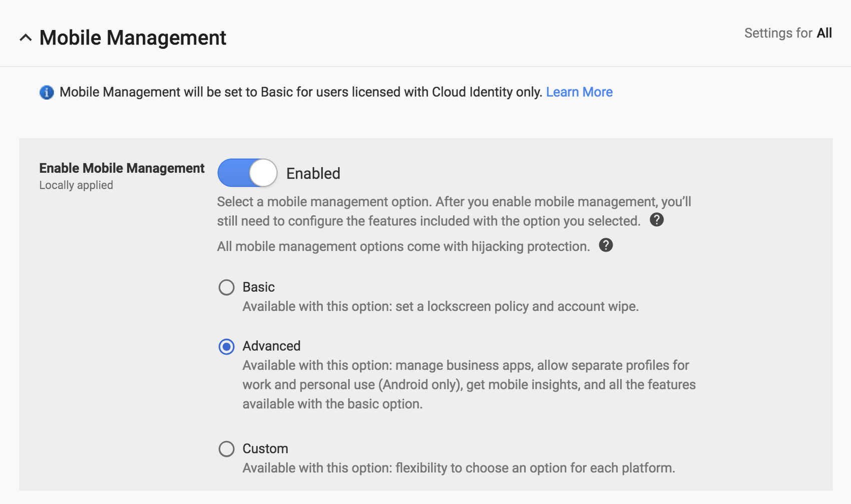Click the 'Locally applied' status text

pyautogui.click(x=76, y=185)
